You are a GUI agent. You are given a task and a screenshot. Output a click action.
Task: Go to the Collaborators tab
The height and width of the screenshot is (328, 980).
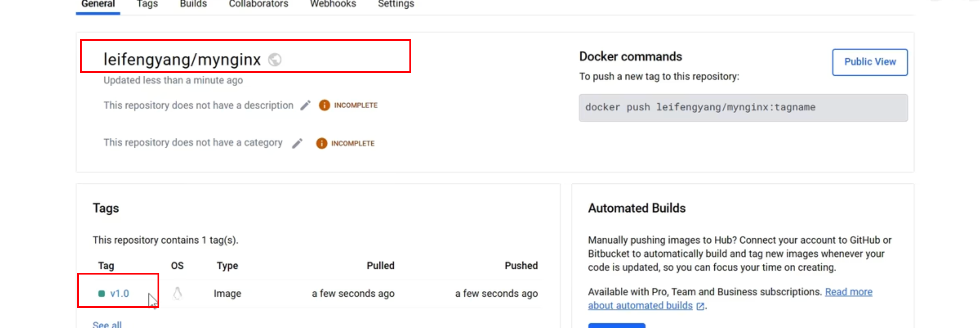coord(258,4)
